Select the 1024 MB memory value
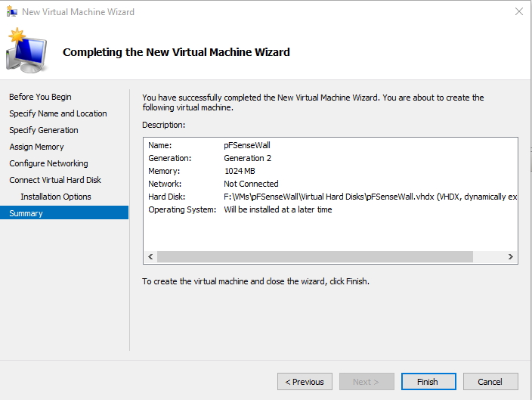The width and height of the screenshot is (532, 400). [240, 171]
